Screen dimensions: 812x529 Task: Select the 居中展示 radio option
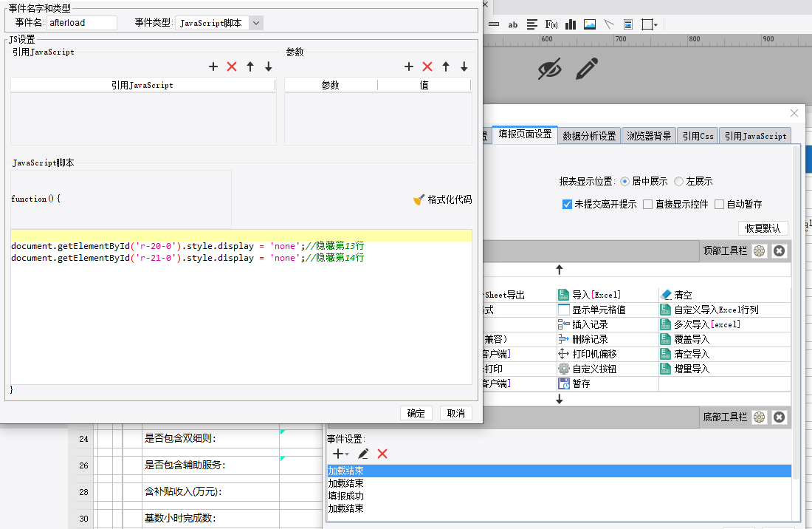(625, 181)
